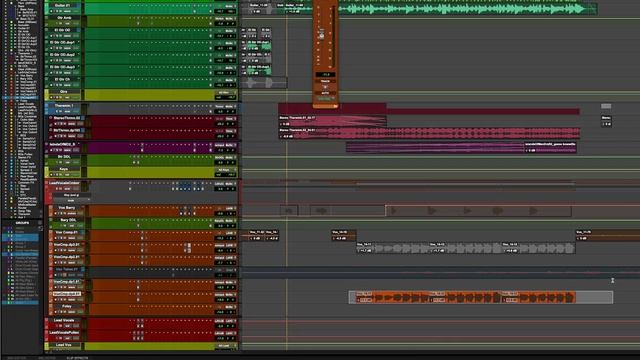Image resolution: width=640 pixels, height=360 pixels.
Task: Select the Guitar.01 track name
Action: pos(63,6)
